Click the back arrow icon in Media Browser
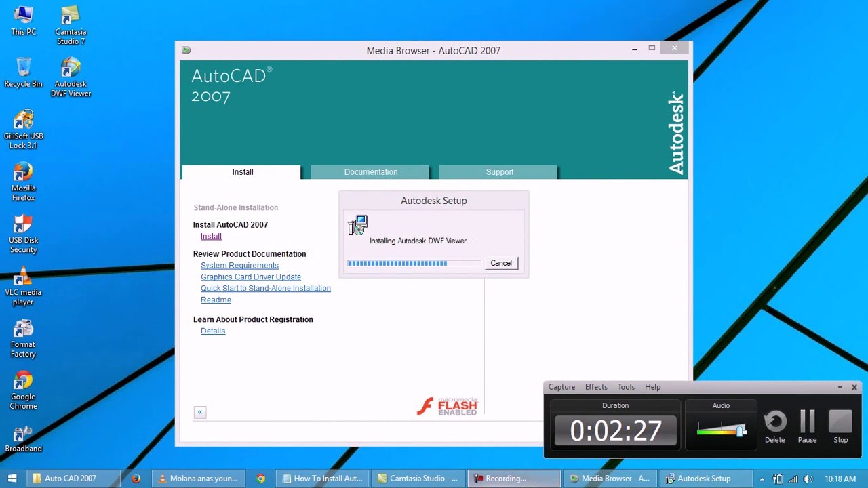 tap(199, 412)
